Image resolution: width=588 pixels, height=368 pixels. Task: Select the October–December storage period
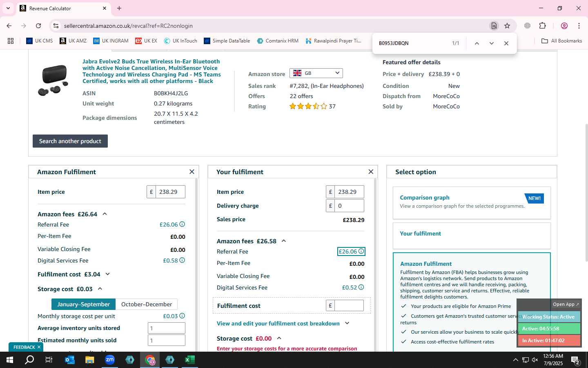[x=147, y=304]
